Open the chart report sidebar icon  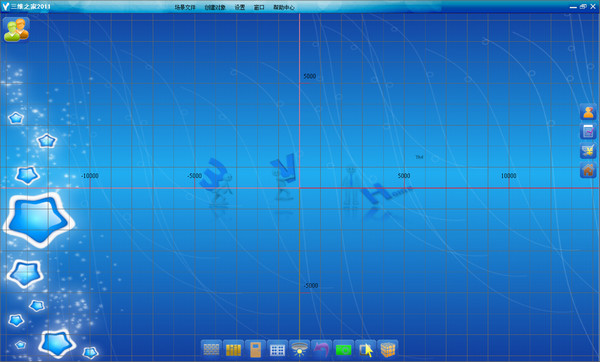click(x=589, y=131)
